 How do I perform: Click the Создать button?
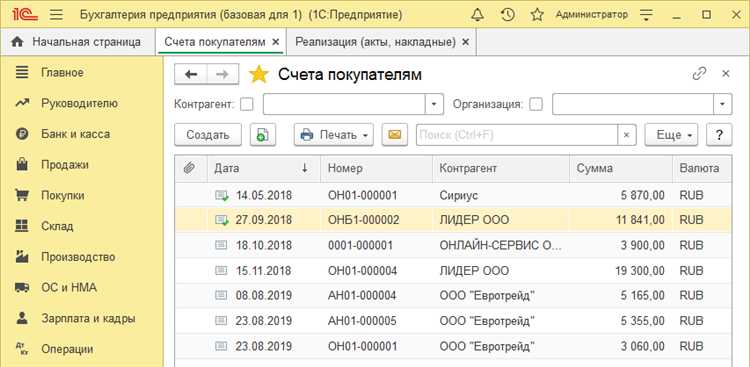click(208, 135)
